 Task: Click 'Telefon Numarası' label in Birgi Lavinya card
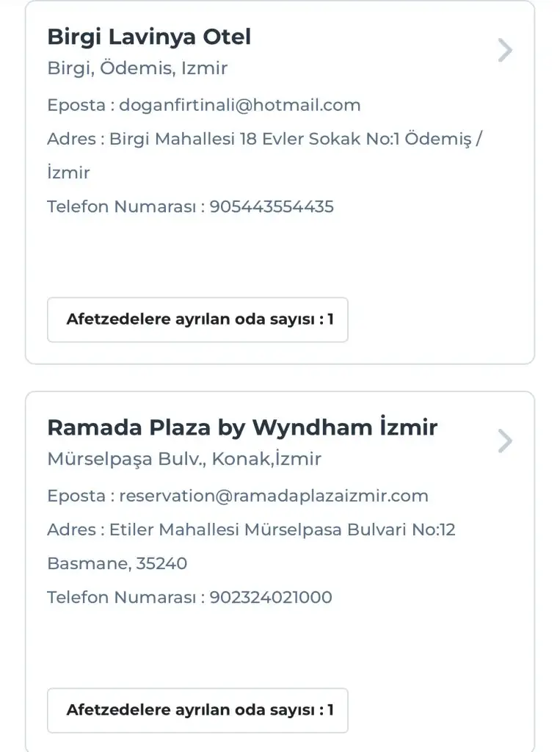coord(120,206)
